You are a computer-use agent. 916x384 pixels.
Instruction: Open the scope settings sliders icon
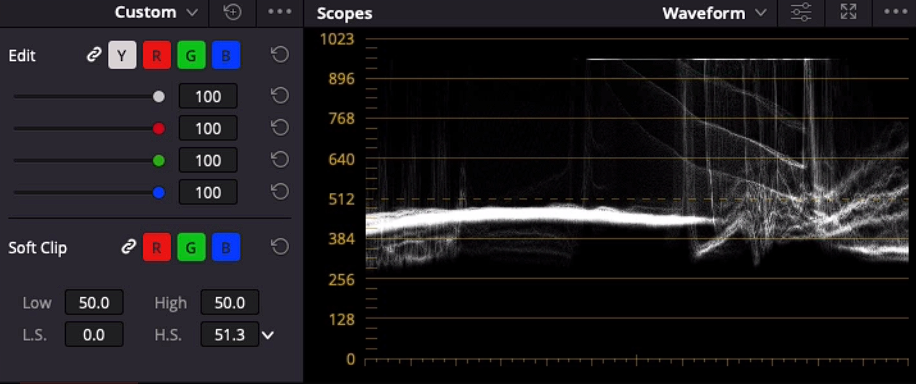tap(801, 12)
